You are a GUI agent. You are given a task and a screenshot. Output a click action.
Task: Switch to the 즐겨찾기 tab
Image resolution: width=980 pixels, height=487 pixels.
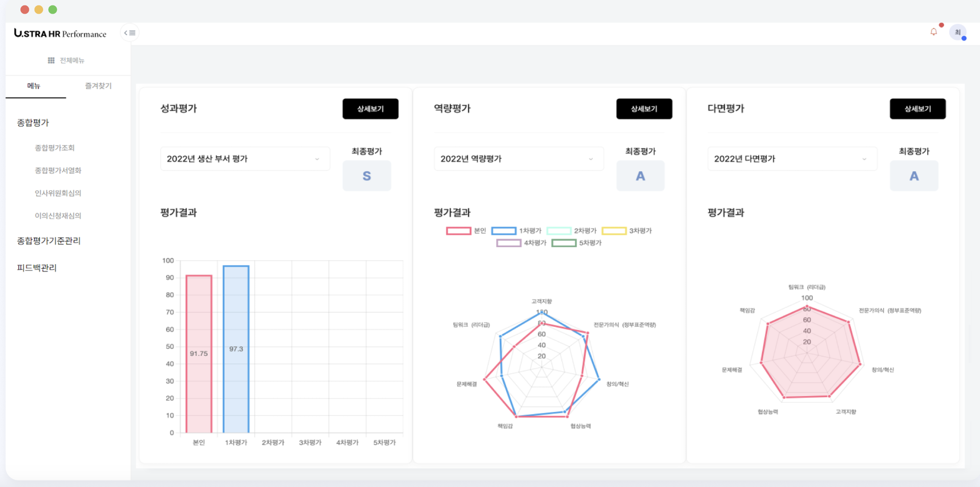(x=98, y=86)
